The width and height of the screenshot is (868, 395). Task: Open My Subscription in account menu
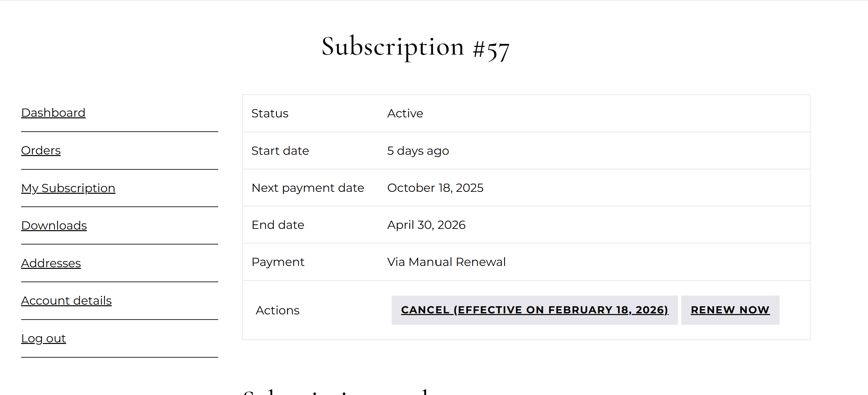(x=68, y=188)
